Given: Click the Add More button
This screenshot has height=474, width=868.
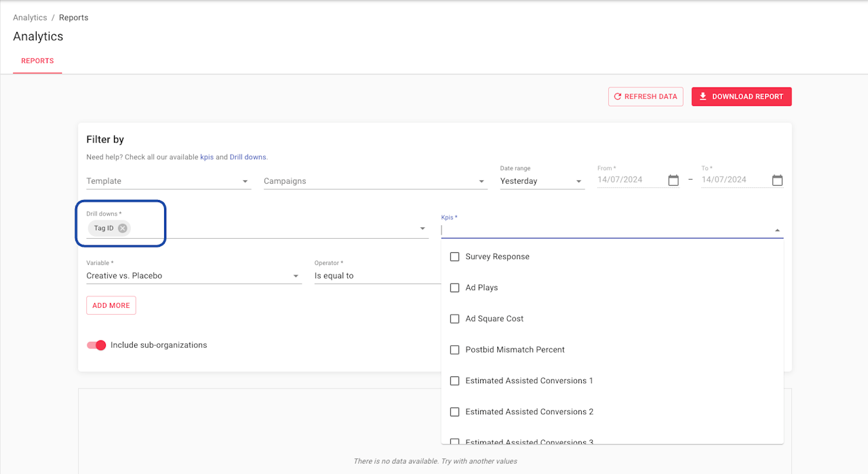Looking at the screenshot, I should pyautogui.click(x=111, y=306).
